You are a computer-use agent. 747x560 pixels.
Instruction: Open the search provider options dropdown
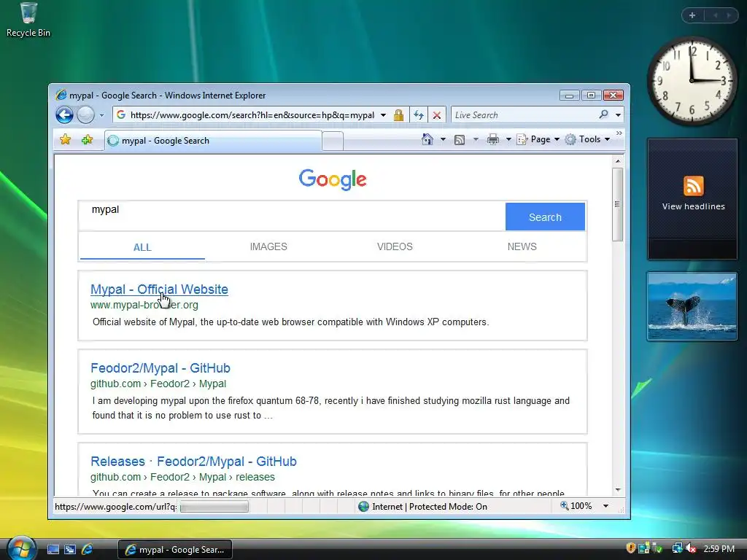[x=618, y=114]
